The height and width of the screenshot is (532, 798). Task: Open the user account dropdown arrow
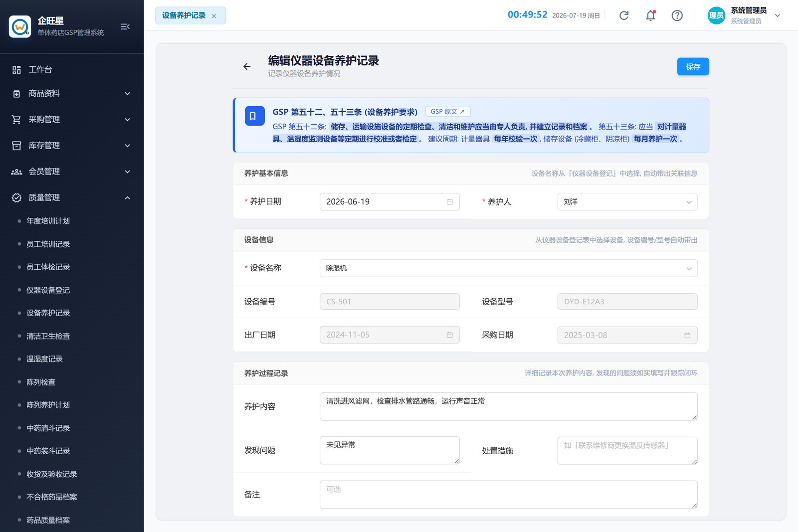click(x=777, y=15)
